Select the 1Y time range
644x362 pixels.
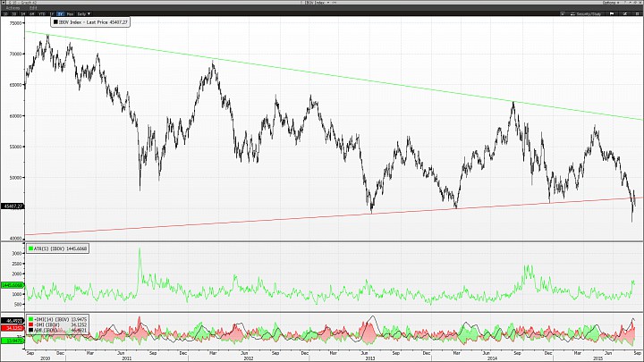[x=52, y=14]
